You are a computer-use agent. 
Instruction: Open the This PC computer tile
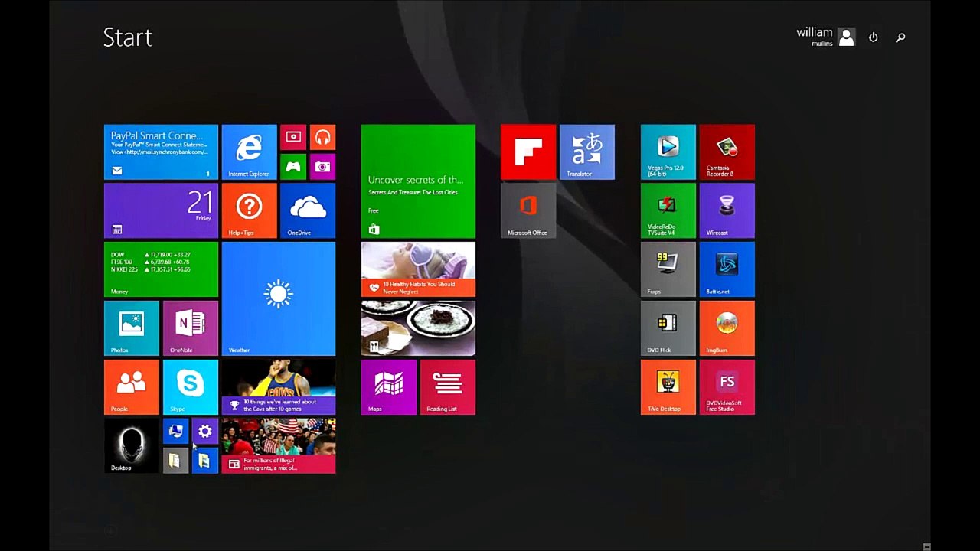pos(176,432)
